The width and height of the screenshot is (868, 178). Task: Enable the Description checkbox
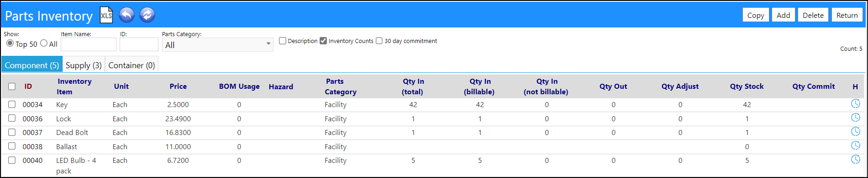click(x=283, y=41)
